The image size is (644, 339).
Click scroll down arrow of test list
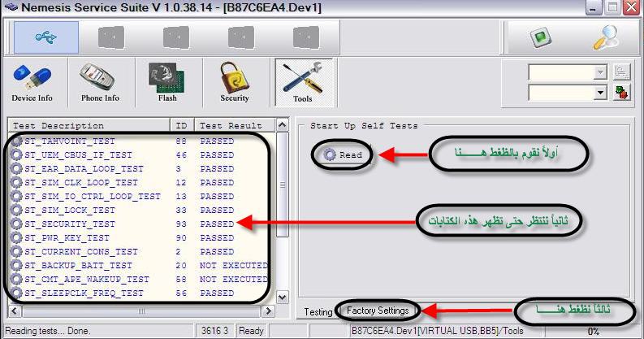pyautogui.click(x=282, y=297)
